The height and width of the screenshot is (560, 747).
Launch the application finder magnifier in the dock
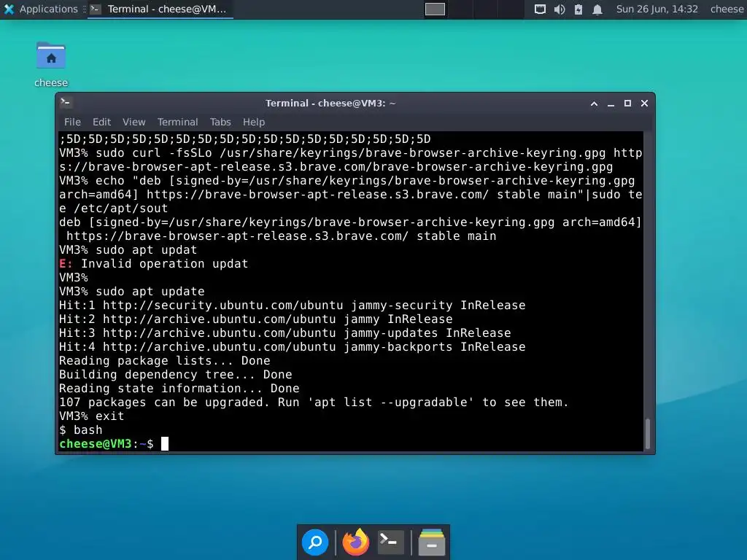315,542
